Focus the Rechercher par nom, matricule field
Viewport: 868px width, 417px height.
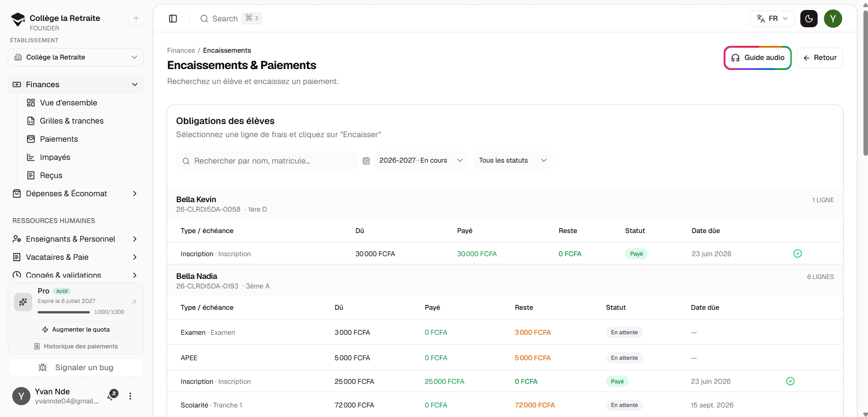[x=267, y=161]
